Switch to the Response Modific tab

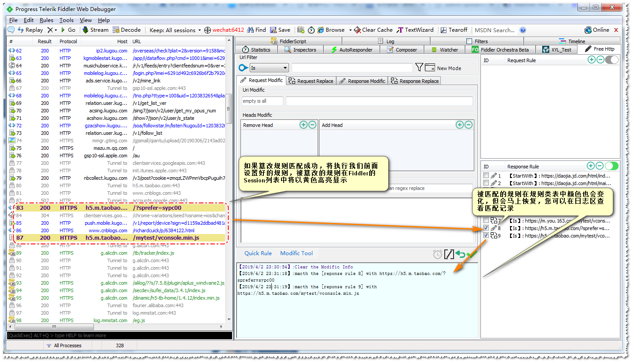point(362,81)
